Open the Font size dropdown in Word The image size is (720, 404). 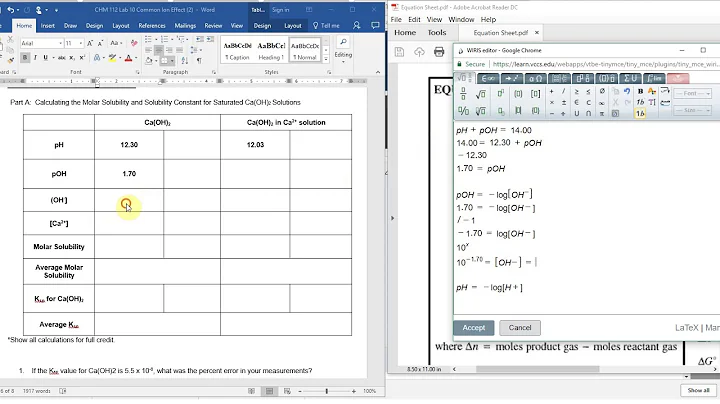(x=81, y=43)
